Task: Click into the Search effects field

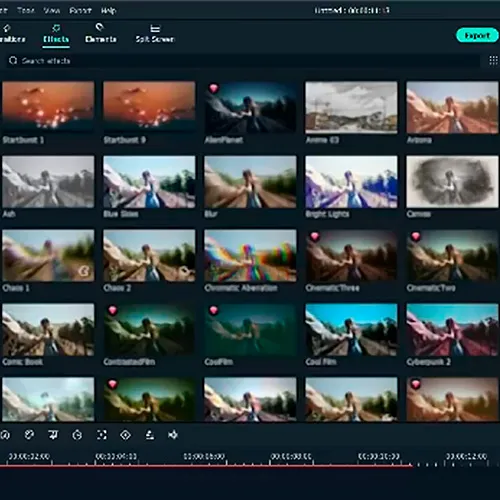Action: pos(243,61)
